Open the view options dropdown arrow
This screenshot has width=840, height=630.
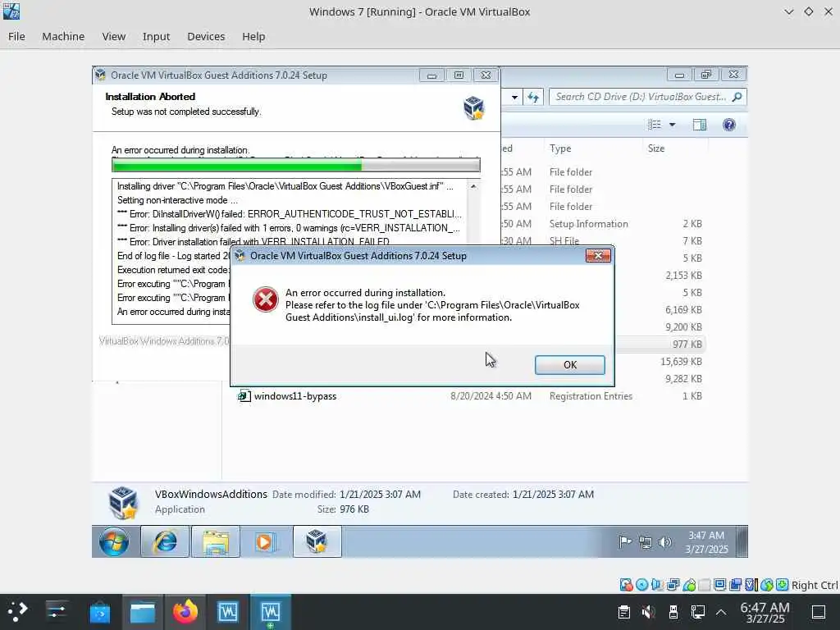pyautogui.click(x=673, y=125)
